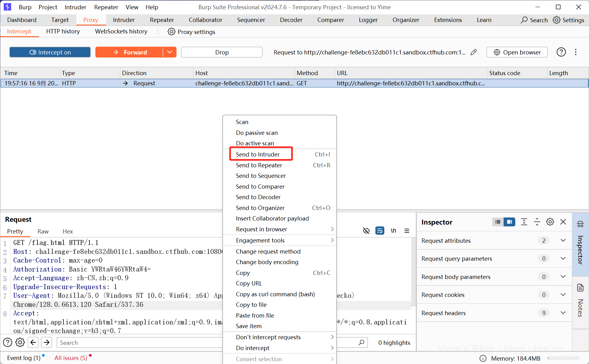Switch to the HTTP history tab
Viewport: 589px width, 364px height.
[63, 32]
